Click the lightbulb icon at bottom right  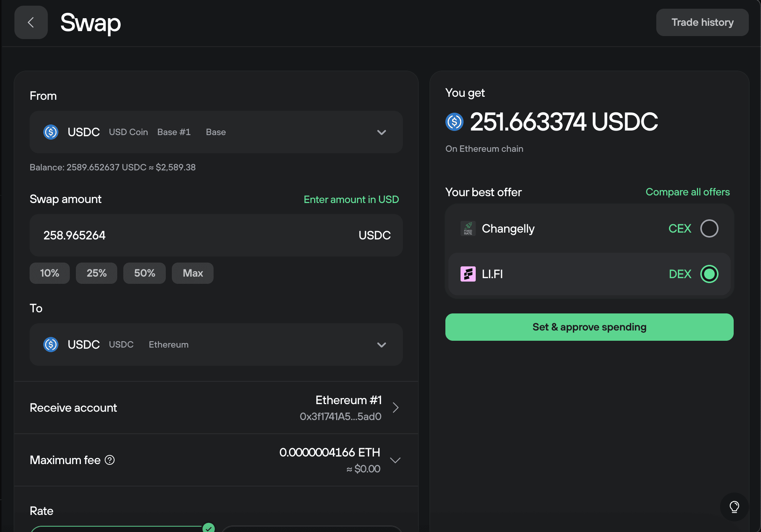[734, 507]
